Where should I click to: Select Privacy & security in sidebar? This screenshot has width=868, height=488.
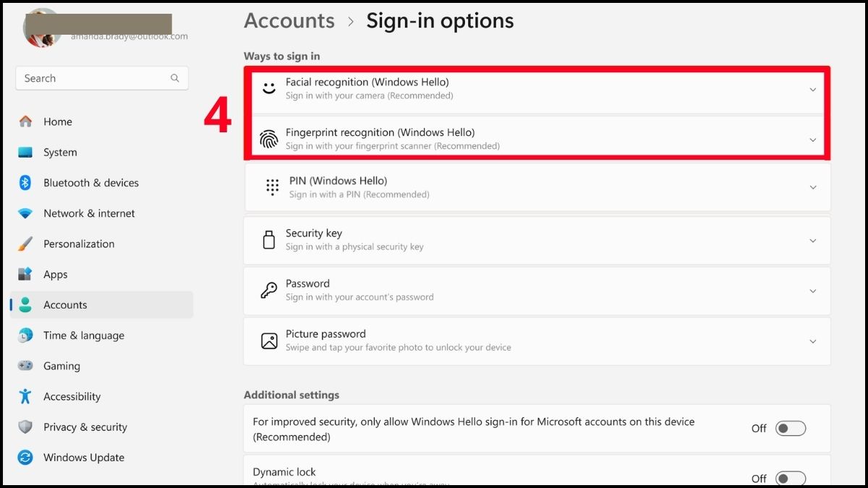pyautogui.click(x=102, y=427)
